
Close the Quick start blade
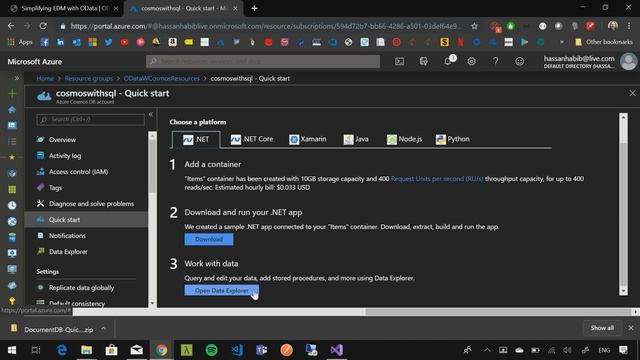632,93
